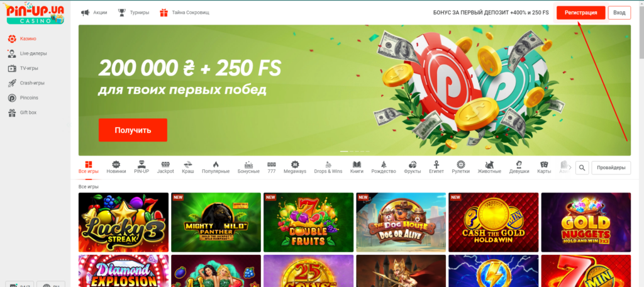Click the Вход login button

pos(619,13)
